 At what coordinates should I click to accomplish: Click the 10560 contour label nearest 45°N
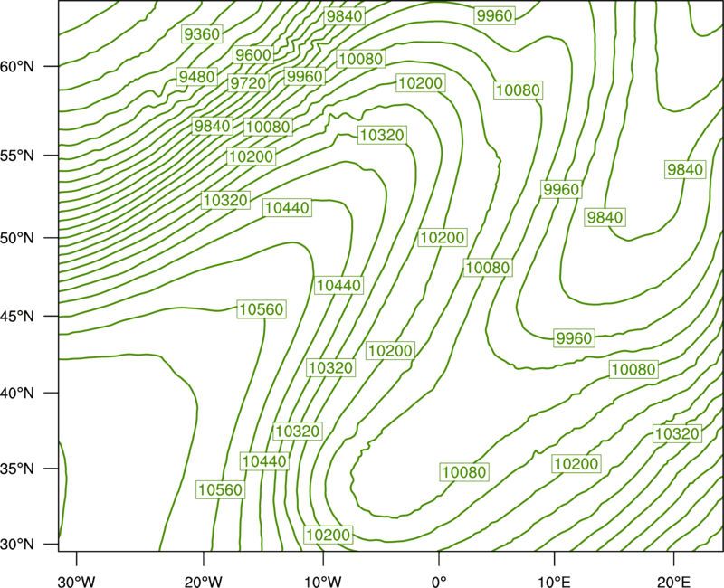pyautogui.click(x=262, y=309)
